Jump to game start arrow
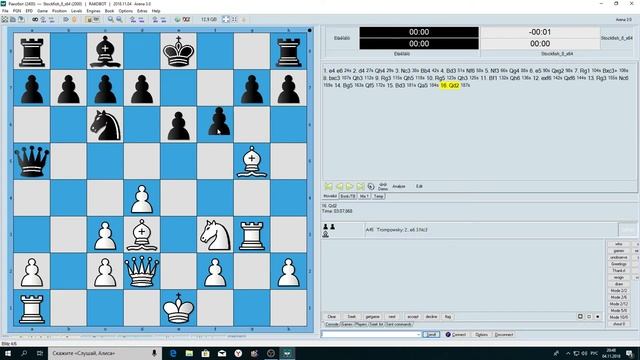The image size is (640, 360). click(329, 186)
